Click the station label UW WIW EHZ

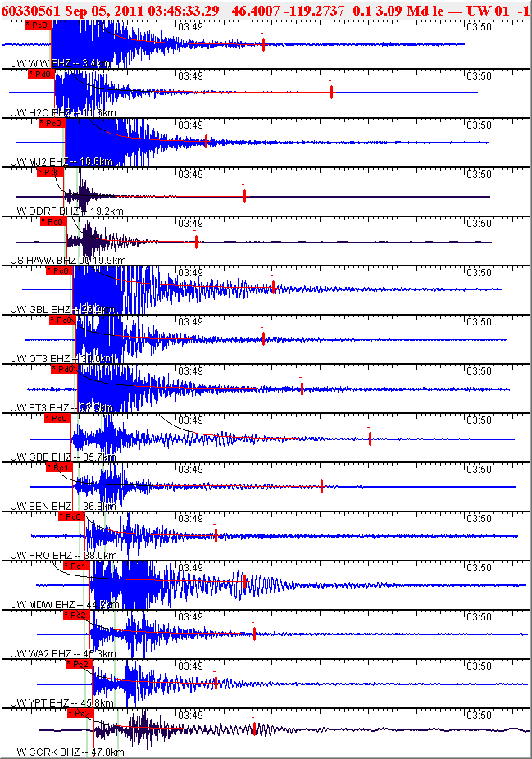pos(40,63)
